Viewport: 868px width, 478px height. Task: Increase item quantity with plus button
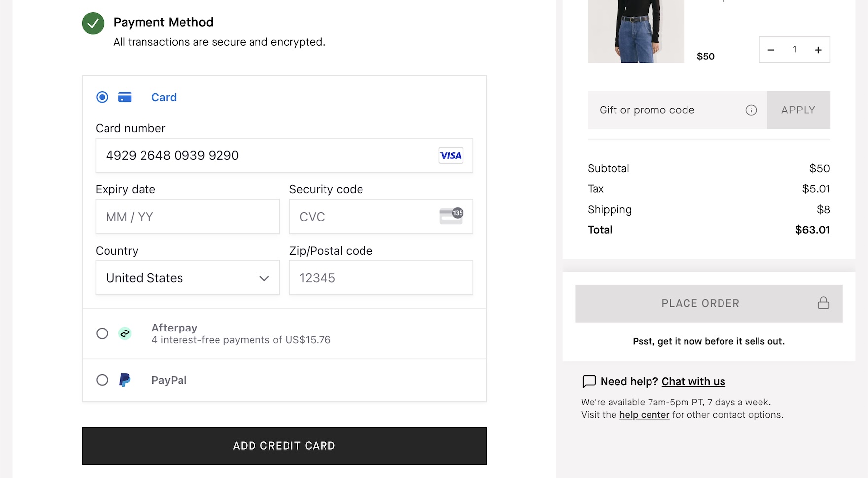pyautogui.click(x=818, y=50)
